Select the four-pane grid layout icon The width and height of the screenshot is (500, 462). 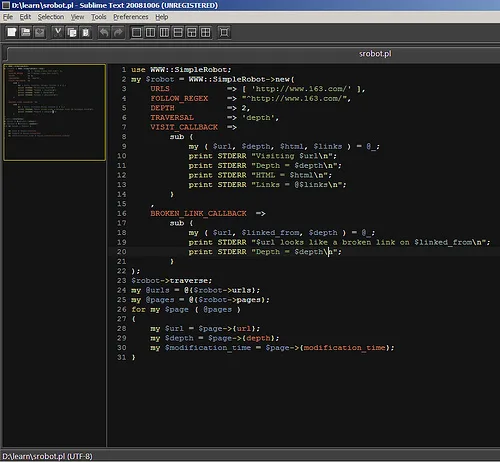pyautogui.click(x=206, y=32)
